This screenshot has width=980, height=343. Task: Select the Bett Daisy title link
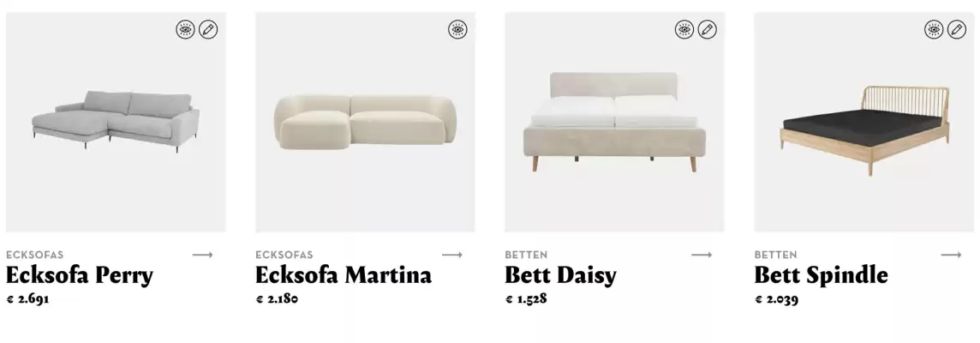[560, 275]
